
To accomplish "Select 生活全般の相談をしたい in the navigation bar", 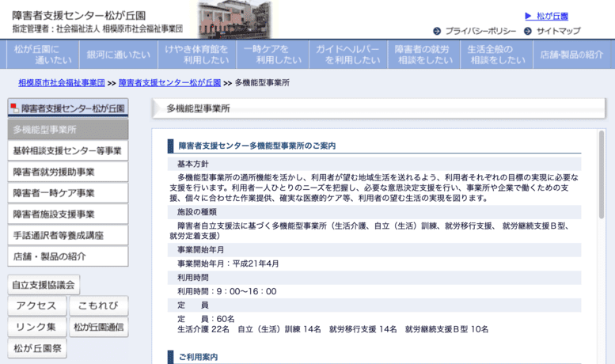I will point(496,55).
